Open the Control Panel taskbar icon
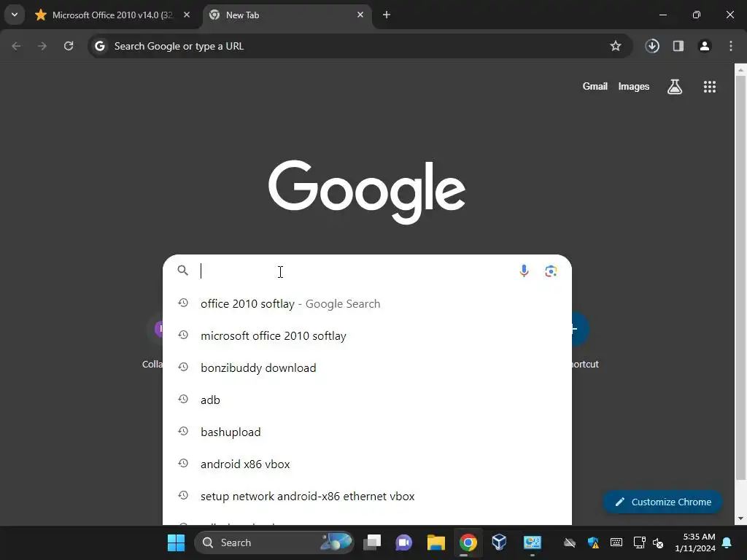The width and height of the screenshot is (747, 560). coord(532,542)
